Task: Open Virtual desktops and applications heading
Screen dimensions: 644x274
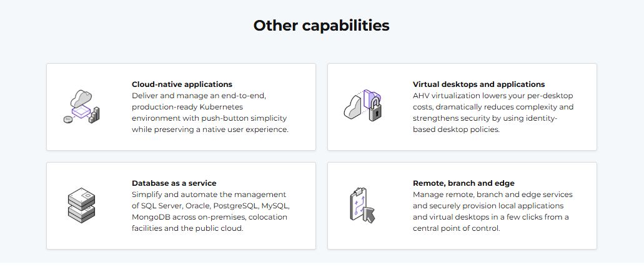Action: point(478,84)
